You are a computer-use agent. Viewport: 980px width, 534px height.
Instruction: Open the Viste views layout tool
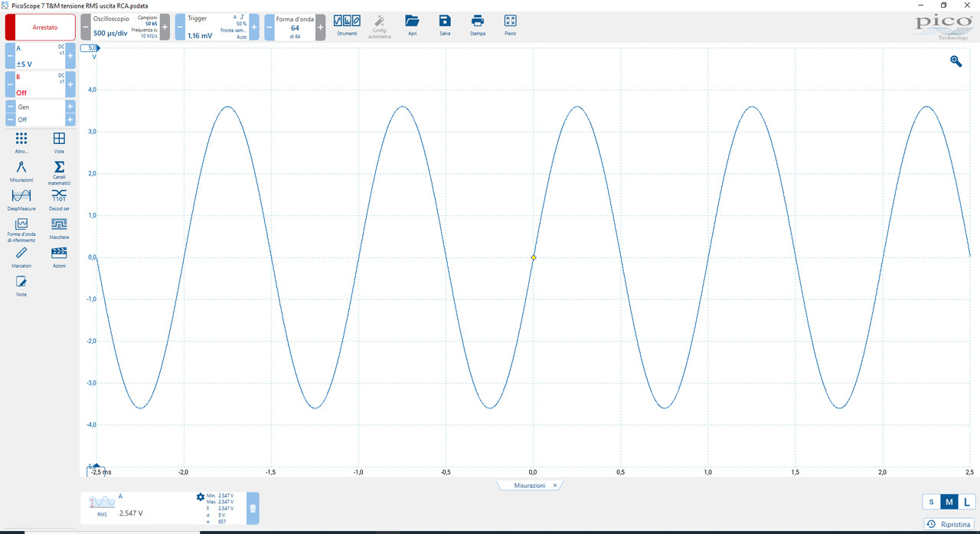(59, 143)
